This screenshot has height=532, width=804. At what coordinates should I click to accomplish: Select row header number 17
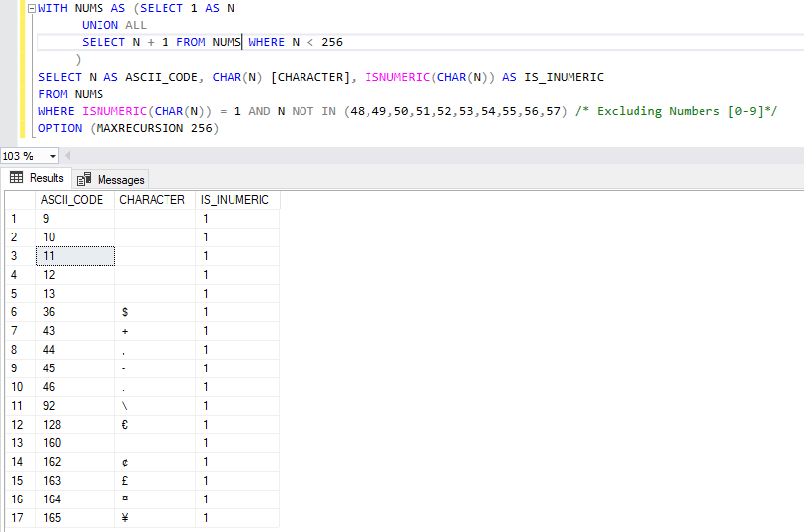click(x=21, y=518)
